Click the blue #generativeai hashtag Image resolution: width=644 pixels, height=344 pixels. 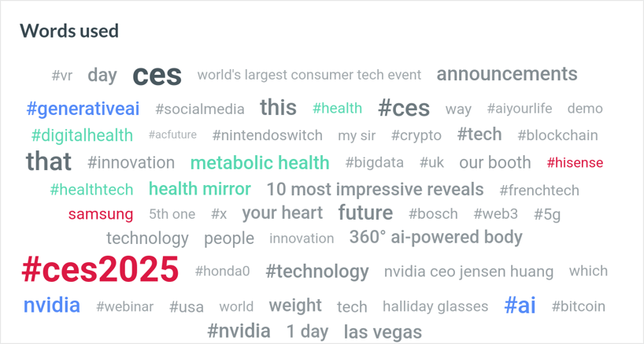point(83,109)
